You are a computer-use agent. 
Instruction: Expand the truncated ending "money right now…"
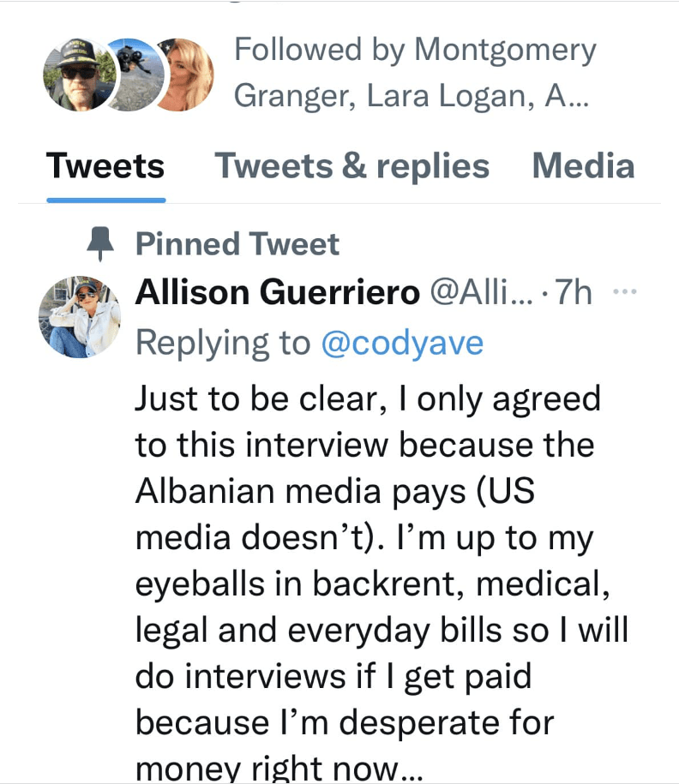[279, 769]
